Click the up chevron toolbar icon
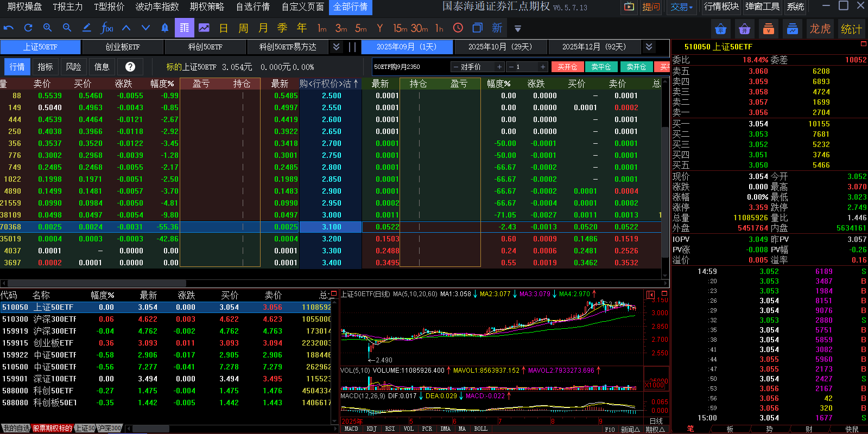 click(126, 28)
